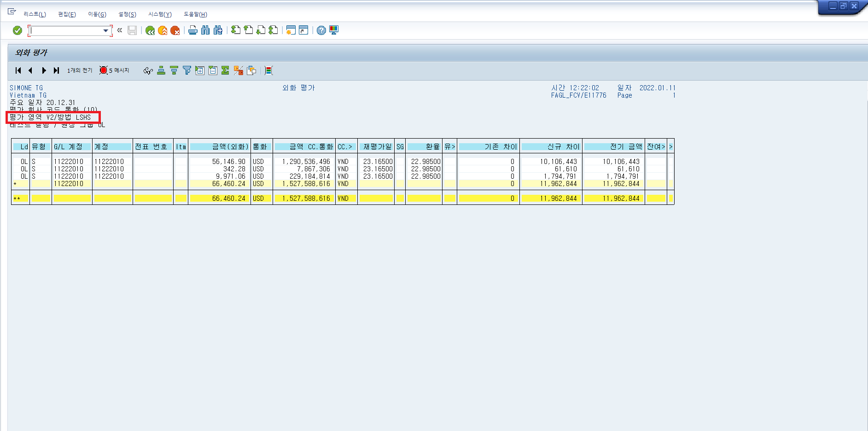Click the 잔여> column header
This screenshot has width=868, height=431.
[656, 146]
